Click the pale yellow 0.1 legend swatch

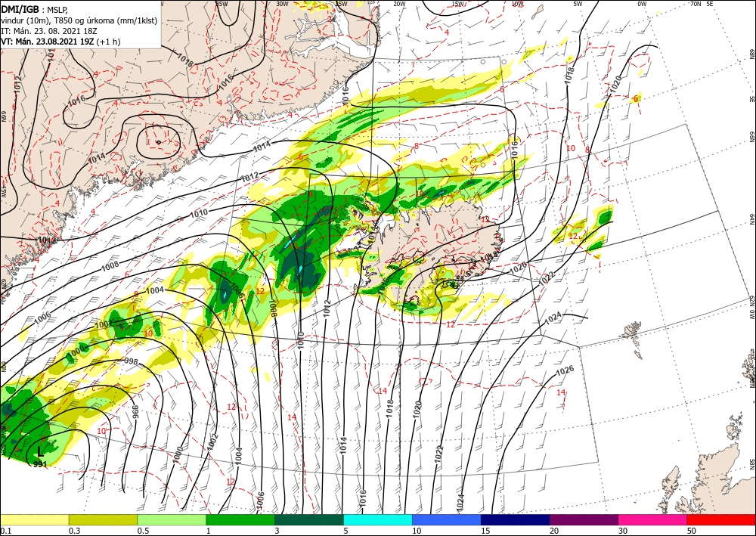pos(34,520)
